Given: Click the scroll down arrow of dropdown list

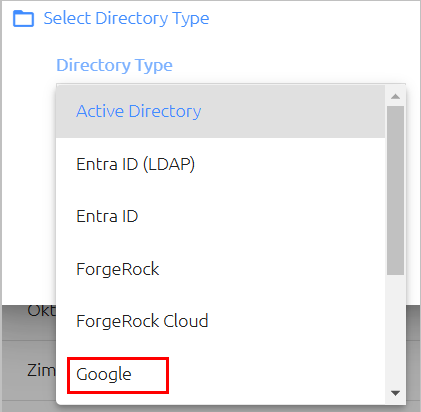Looking at the screenshot, I should tap(396, 393).
